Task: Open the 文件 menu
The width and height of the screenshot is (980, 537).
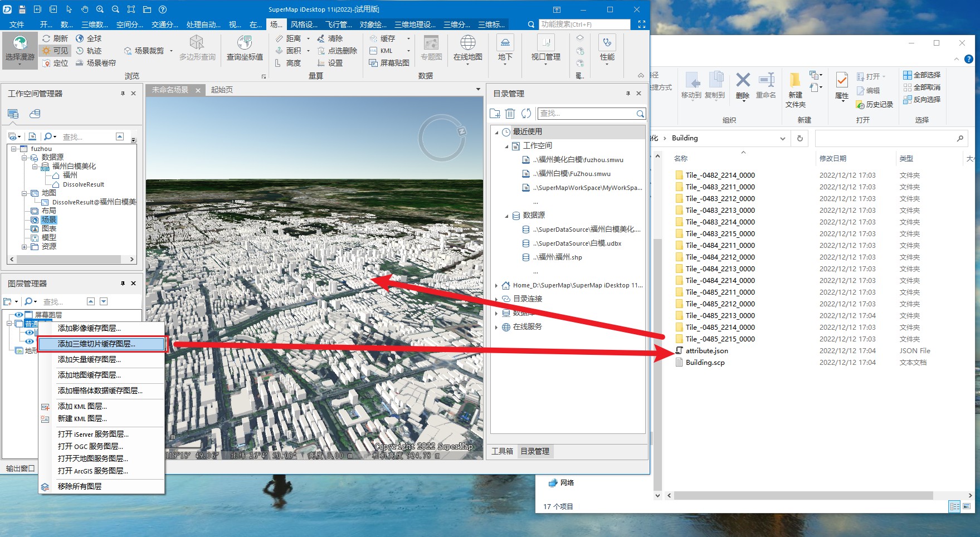Action: click(17, 25)
